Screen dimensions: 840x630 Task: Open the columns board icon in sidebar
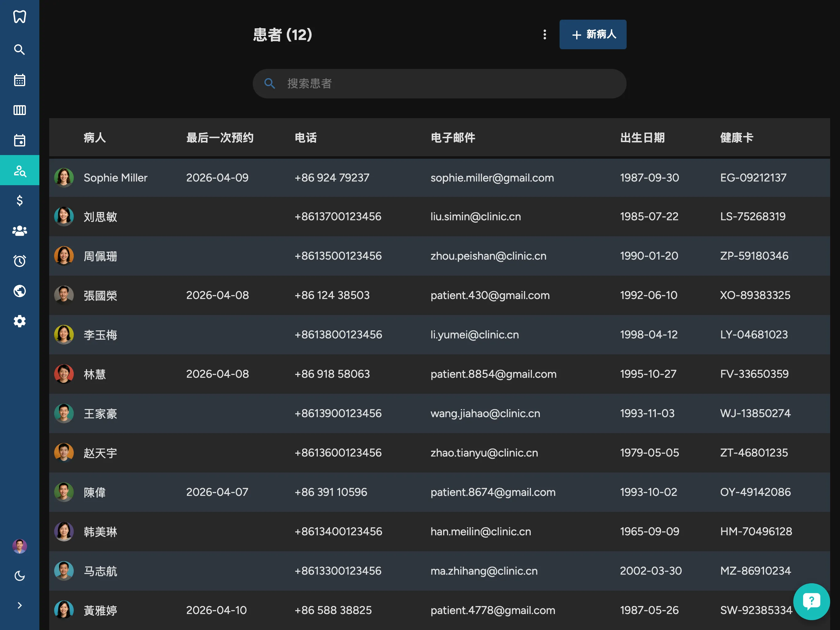[x=19, y=110]
